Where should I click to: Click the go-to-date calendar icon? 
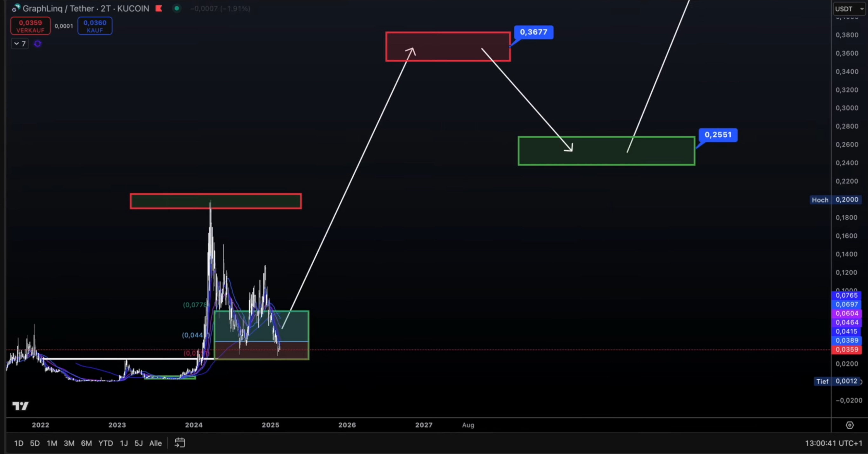[x=180, y=443]
